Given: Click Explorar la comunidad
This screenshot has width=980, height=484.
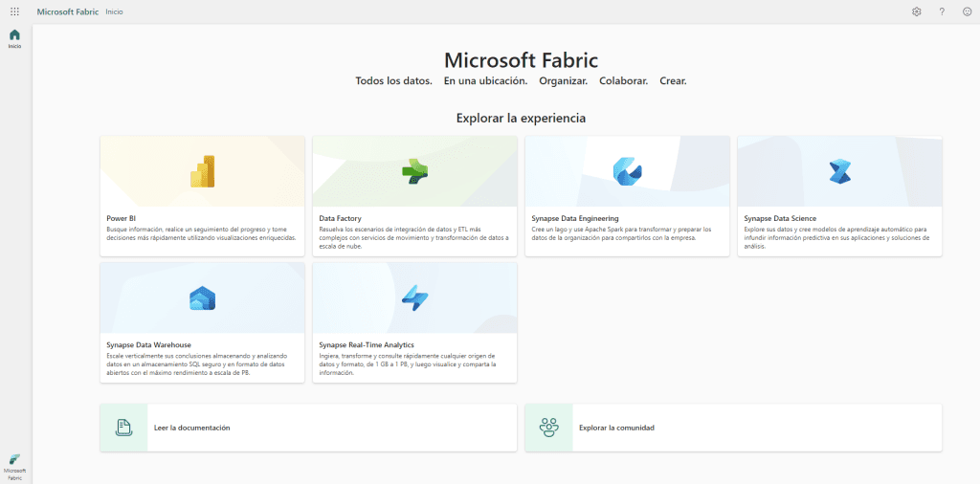Looking at the screenshot, I should (617, 428).
